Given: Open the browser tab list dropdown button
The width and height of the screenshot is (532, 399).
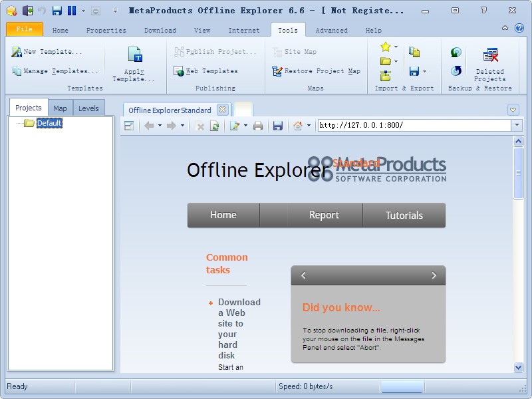Looking at the screenshot, I should pos(513,110).
